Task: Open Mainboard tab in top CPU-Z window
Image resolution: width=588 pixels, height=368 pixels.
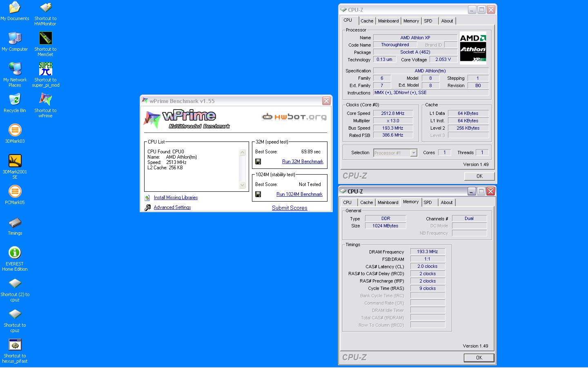Action: [388, 21]
